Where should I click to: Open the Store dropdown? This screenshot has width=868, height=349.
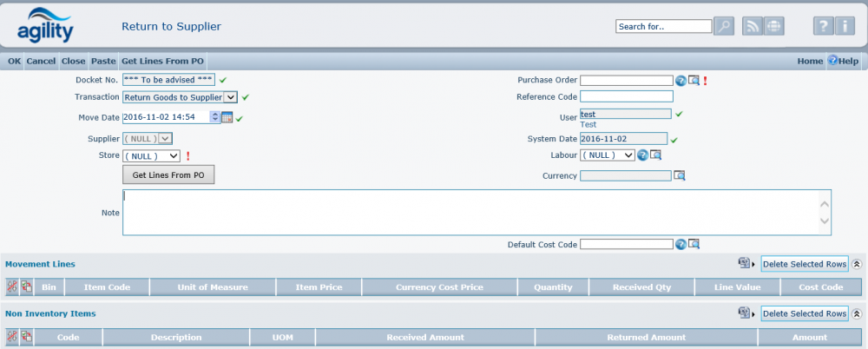click(x=174, y=156)
